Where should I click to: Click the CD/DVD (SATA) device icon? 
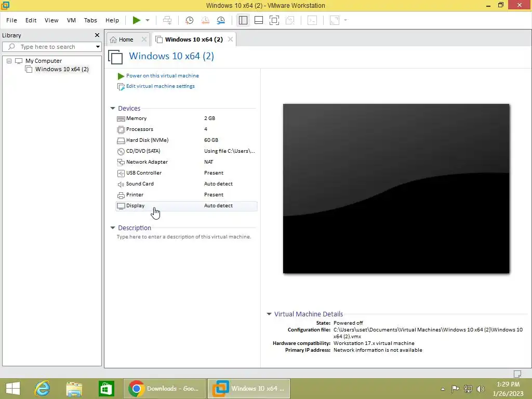[121, 152]
